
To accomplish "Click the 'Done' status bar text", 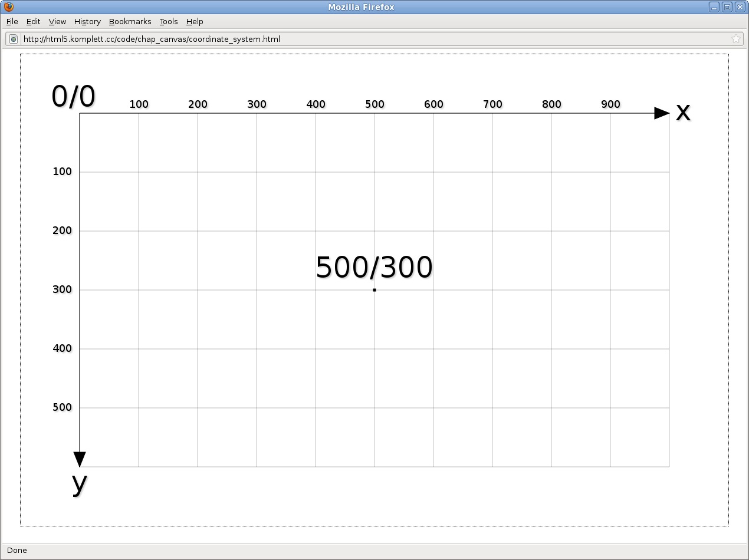I will tap(17, 550).
